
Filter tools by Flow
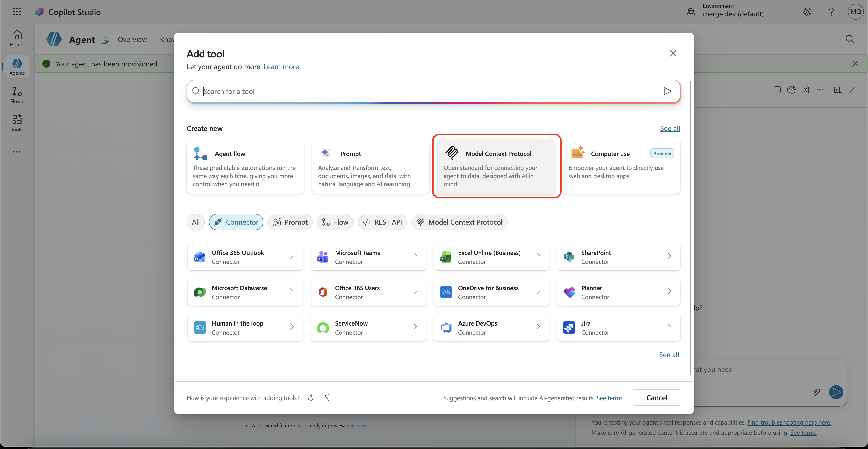335,222
